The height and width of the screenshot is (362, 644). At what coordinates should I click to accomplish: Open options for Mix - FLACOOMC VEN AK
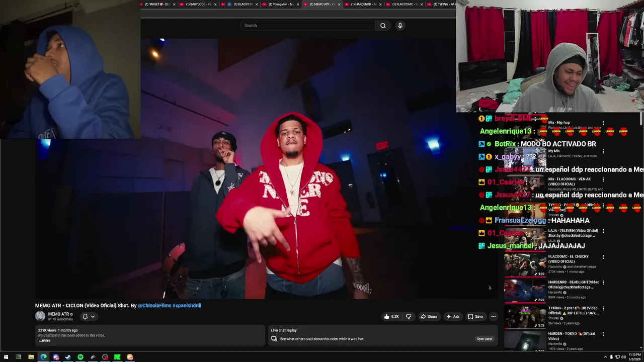click(603, 179)
